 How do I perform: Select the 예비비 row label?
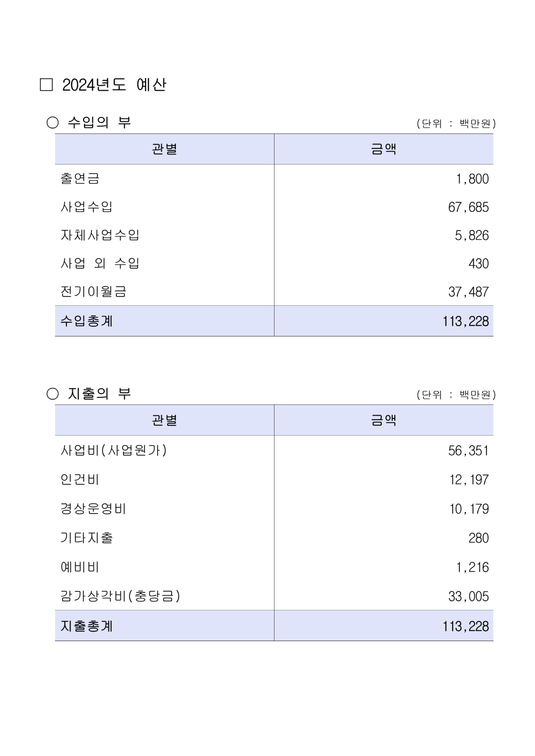point(80,567)
